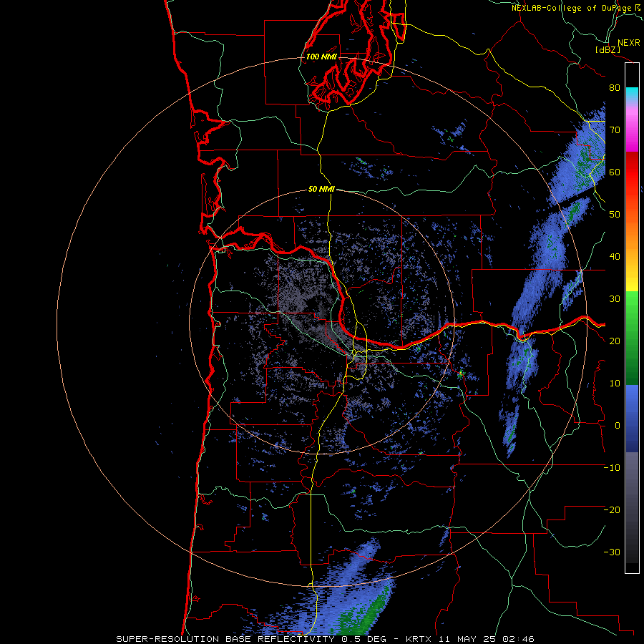Click the 50 value on the dBZ scale
The image size is (644, 644).
coord(615,215)
